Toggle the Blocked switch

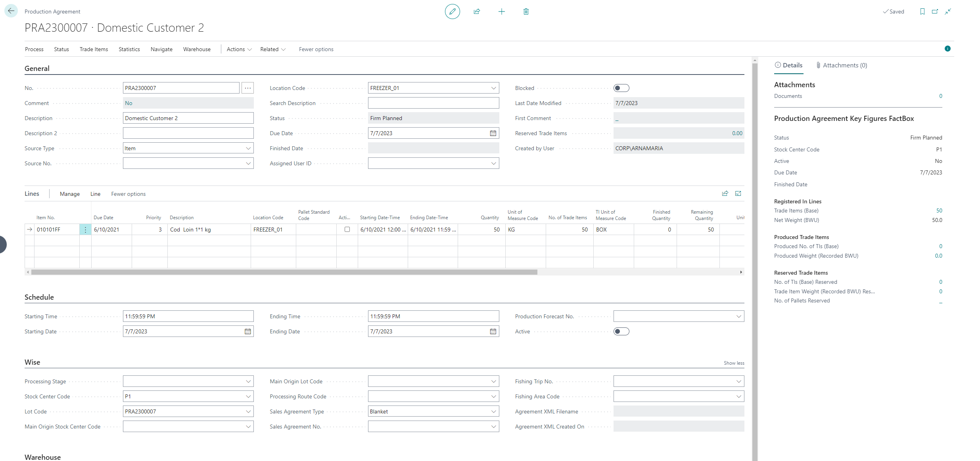pyautogui.click(x=621, y=88)
